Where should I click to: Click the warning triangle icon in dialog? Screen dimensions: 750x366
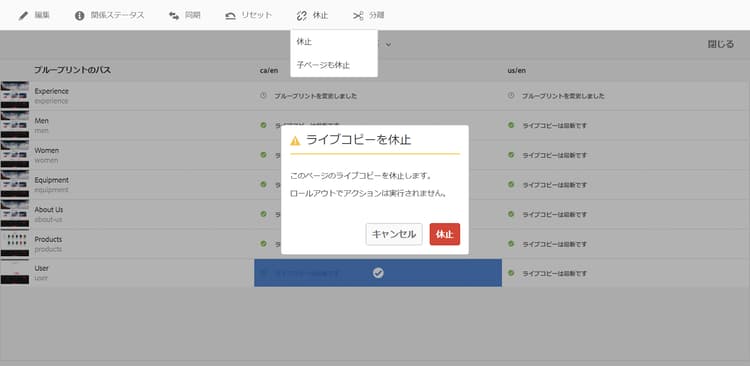click(295, 141)
